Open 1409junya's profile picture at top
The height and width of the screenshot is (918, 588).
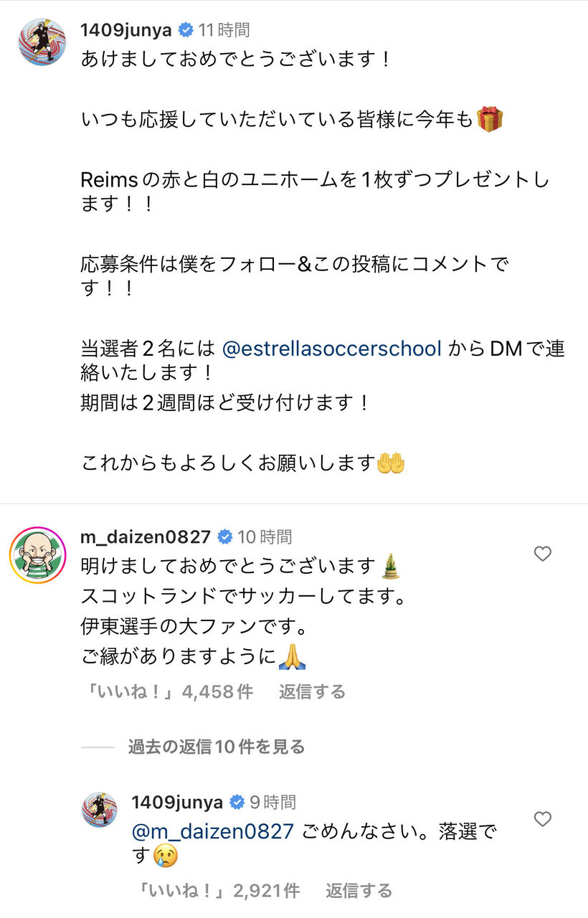point(42,42)
